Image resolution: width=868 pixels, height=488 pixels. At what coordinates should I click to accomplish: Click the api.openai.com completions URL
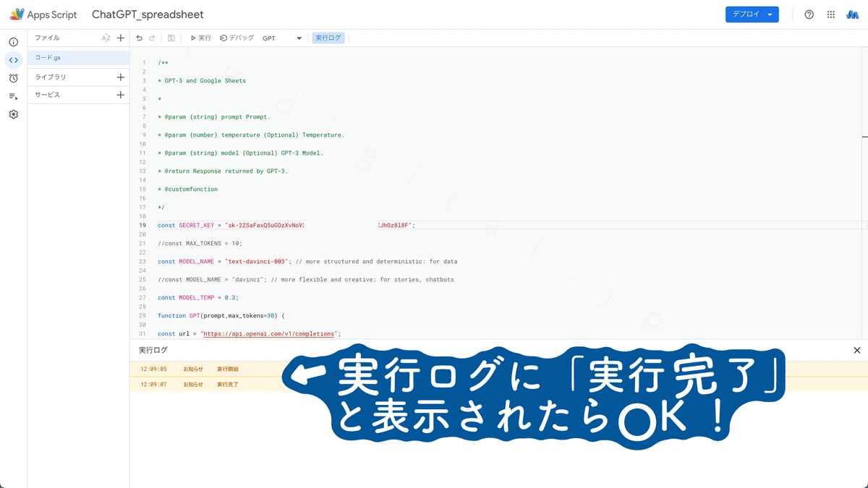[x=269, y=334]
